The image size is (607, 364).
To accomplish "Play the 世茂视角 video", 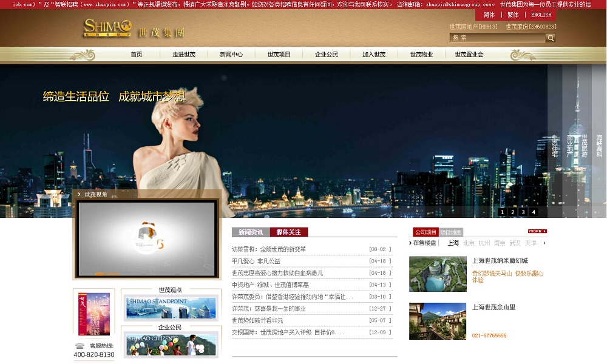I will (147, 238).
